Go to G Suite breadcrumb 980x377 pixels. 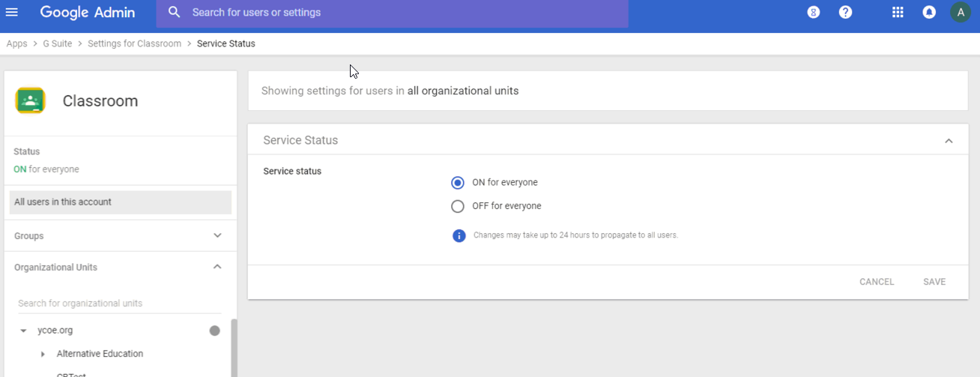coord(58,43)
